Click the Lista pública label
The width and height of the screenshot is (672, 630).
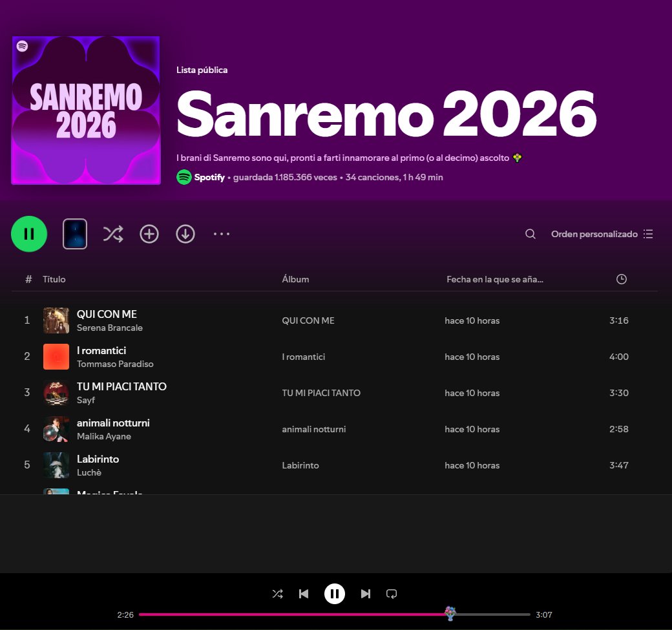(202, 70)
